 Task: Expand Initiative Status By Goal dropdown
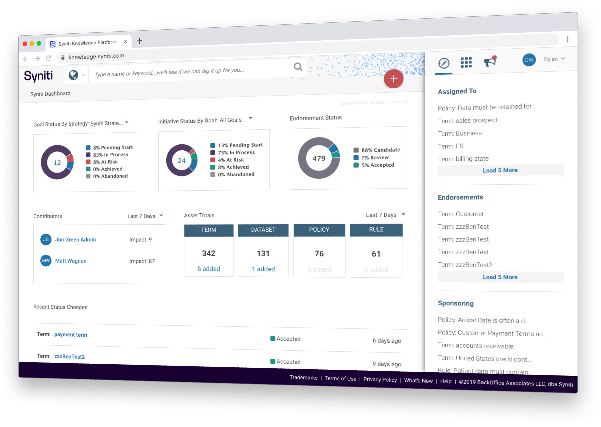pos(251,119)
